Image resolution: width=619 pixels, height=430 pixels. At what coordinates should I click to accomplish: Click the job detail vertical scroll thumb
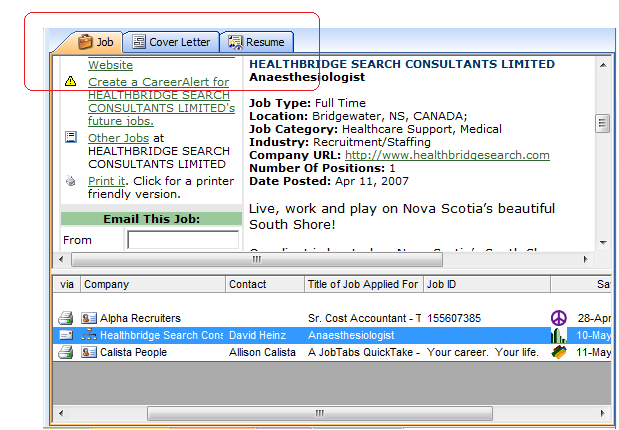click(x=602, y=123)
